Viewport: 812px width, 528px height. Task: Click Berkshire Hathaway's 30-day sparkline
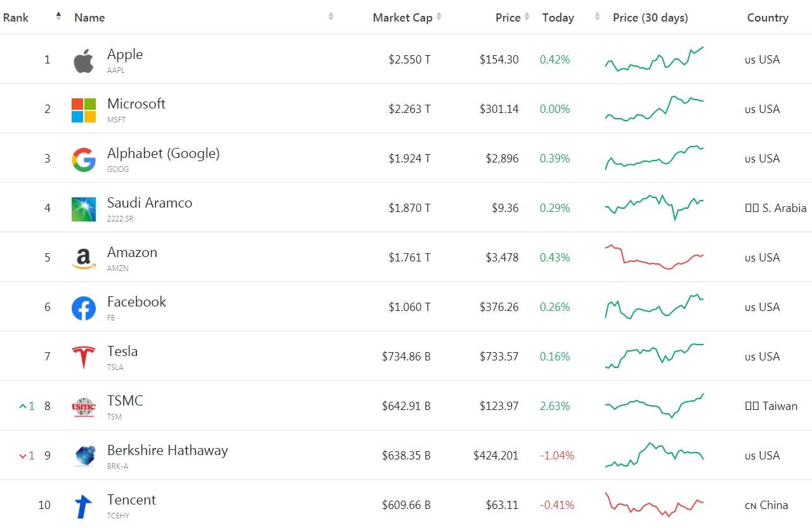point(655,455)
